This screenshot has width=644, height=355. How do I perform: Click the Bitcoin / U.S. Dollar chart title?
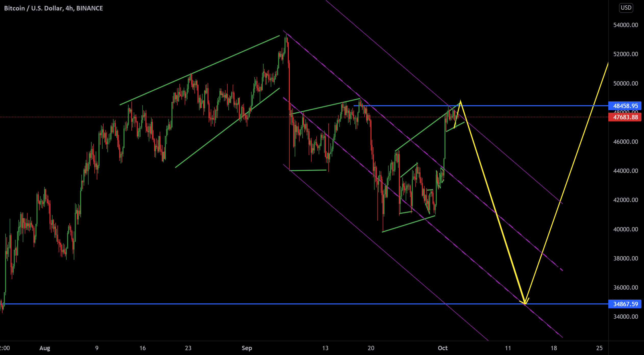[x=53, y=8]
